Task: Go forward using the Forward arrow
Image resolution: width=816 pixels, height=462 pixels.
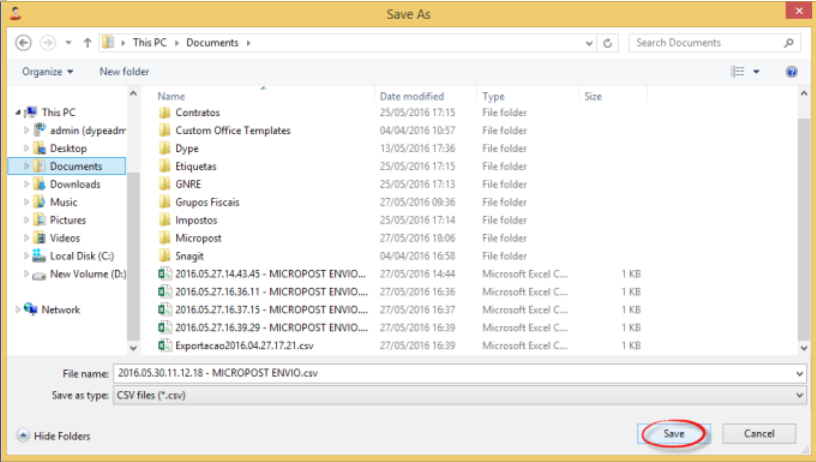Action: pos(48,43)
